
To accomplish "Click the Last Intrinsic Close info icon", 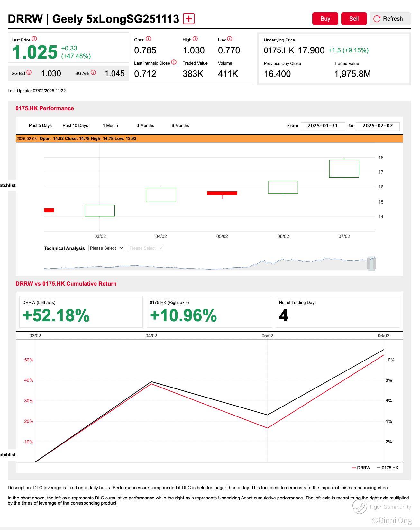I will [174, 62].
